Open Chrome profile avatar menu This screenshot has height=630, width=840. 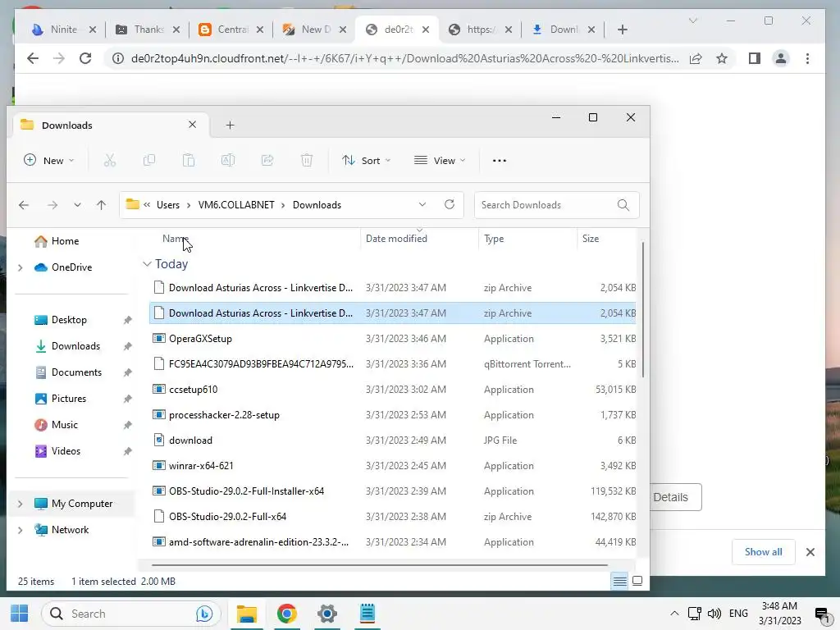tap(781, 58)
